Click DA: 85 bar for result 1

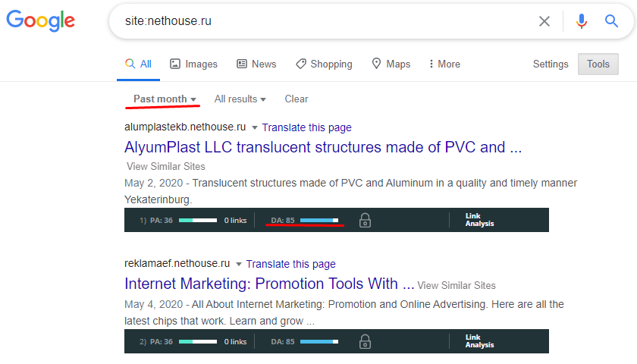click(304, 220)
